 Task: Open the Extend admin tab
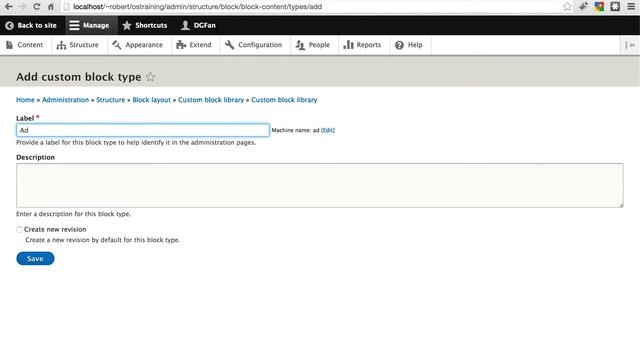click(x=194, y=45)
